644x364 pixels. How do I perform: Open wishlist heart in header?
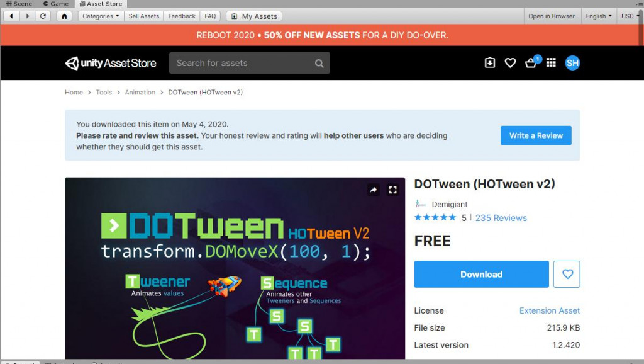pos(510,63)
